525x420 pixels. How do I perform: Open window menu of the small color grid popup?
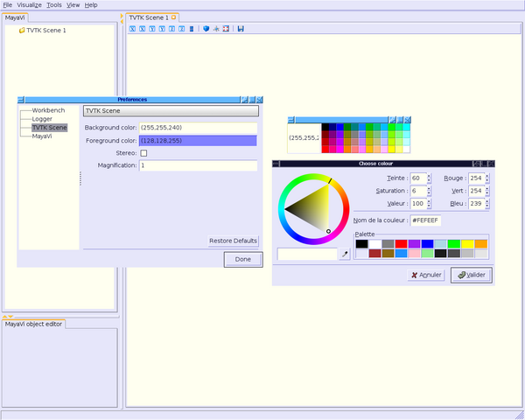coord(291,120)
